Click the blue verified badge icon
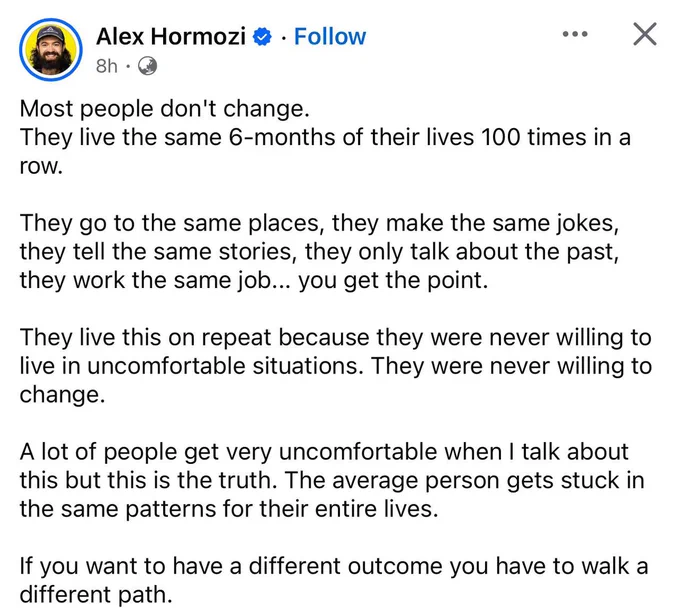 [x=262, y=37]
